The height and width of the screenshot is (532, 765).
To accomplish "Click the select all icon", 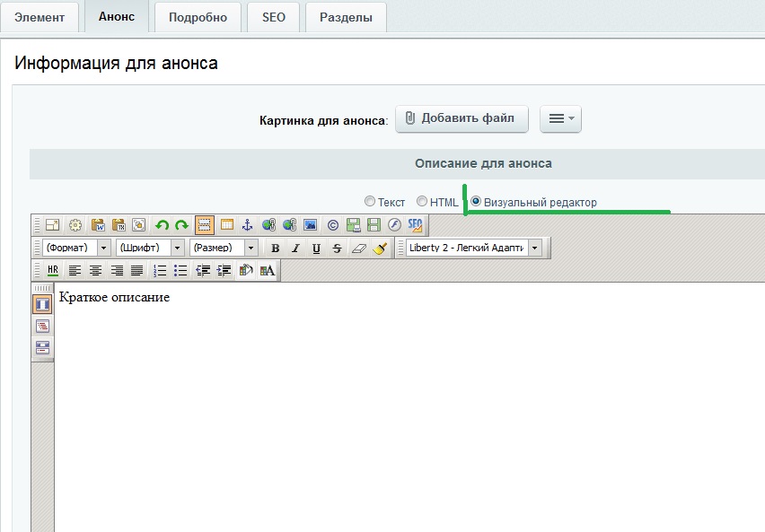I will (139, 225).
